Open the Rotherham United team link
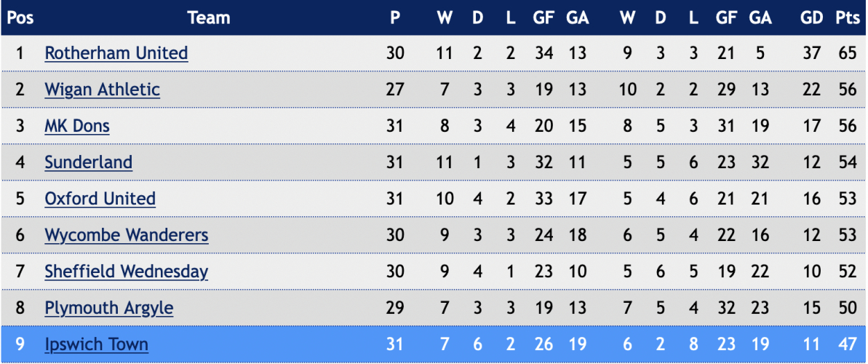Viewport: 868px width, 364px height. tap(116, 53)
